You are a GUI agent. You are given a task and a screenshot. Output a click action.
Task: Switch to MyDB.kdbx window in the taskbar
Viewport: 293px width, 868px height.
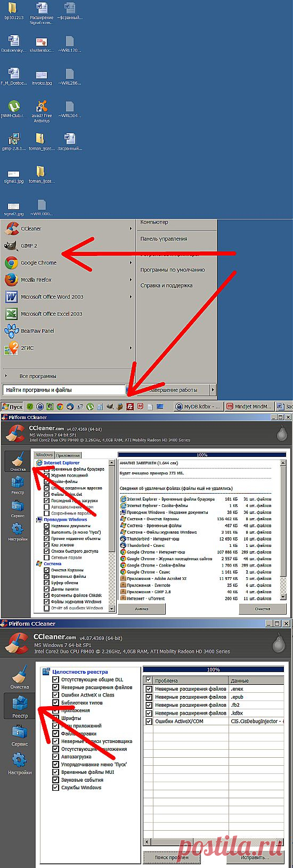pos(199,406)
